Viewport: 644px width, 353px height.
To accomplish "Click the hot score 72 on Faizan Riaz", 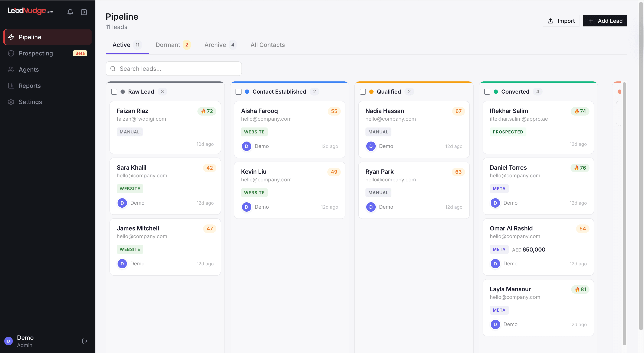I will pos(207,111).
